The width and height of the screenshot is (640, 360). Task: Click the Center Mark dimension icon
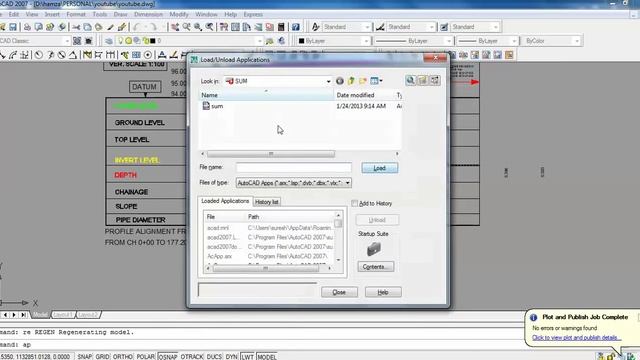tap(148, 55)
